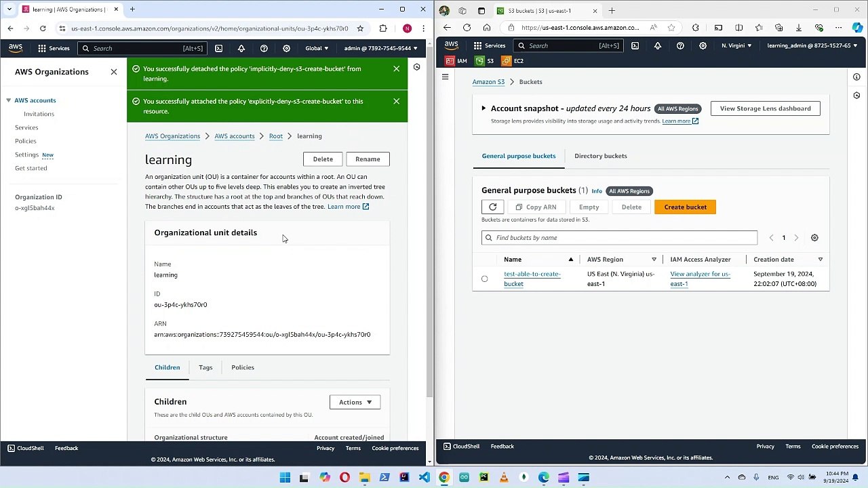Open help icon in Organizations console header
Image resolution: width=868 pixels, height=488 pixels.
point(264,48)
